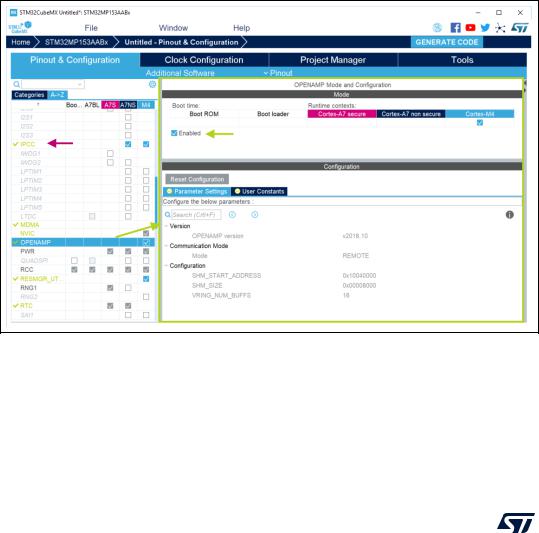The image size is (539, 533).
Task: Switch to Project Manager tab
Action: pos(333,60)
